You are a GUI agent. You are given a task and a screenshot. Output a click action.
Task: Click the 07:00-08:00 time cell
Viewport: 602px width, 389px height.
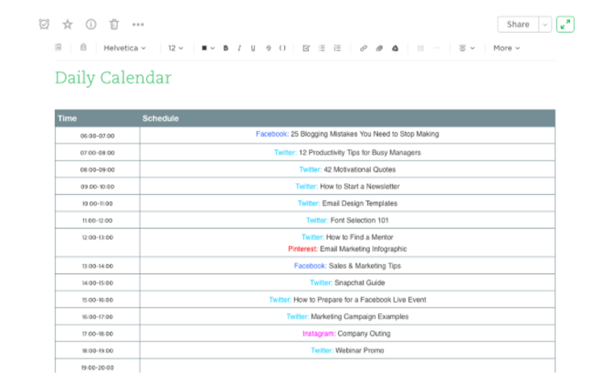[x=98, y=152]
